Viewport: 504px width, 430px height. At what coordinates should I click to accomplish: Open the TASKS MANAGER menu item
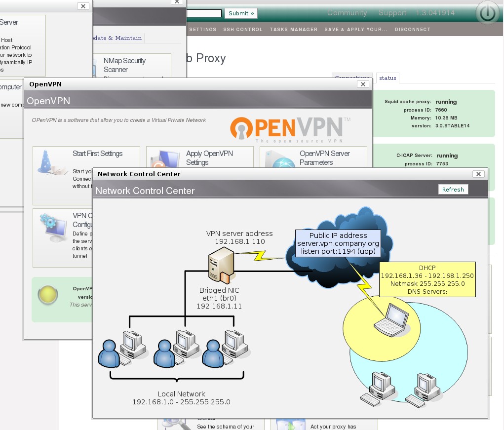point(293,29)
